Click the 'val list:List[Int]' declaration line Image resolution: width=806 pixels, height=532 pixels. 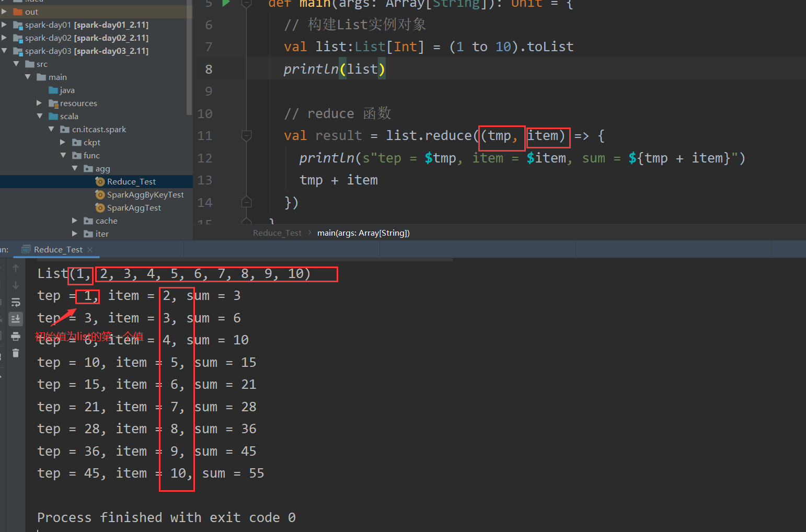point(429,47)
